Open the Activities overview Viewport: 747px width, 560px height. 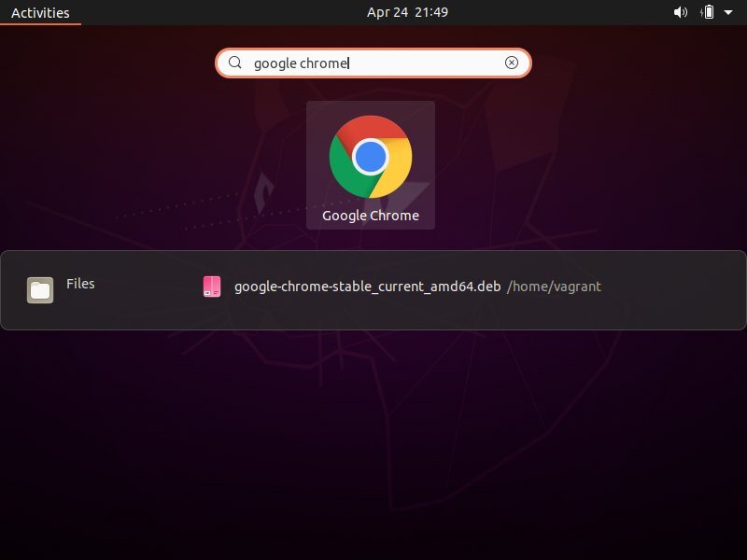pyautogui.click(x=39, y=12)
